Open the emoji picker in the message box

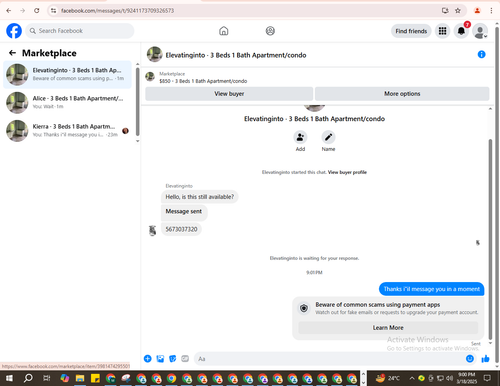click(470, 359)
